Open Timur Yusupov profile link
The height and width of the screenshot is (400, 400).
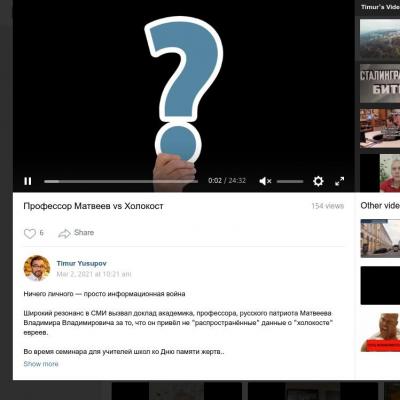click(x=81, y=263)
